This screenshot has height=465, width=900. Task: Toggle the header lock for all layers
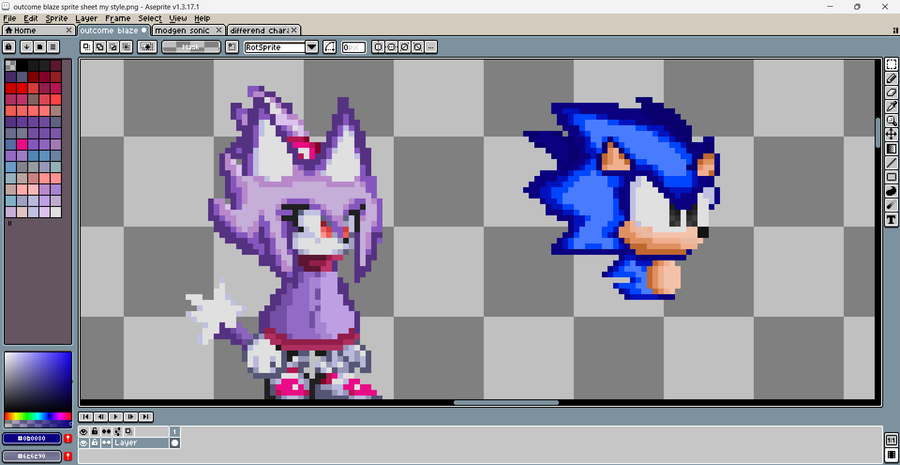click(95, 431)
